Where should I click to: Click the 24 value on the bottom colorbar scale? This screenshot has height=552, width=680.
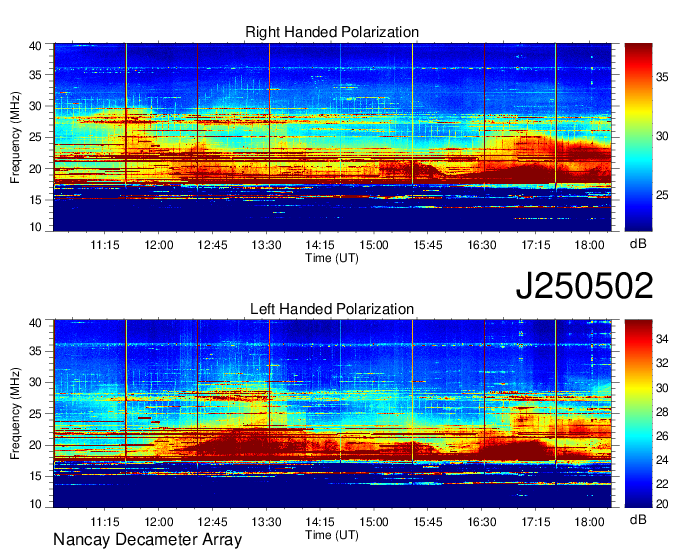pyautogui.click(x=662, y=460)
